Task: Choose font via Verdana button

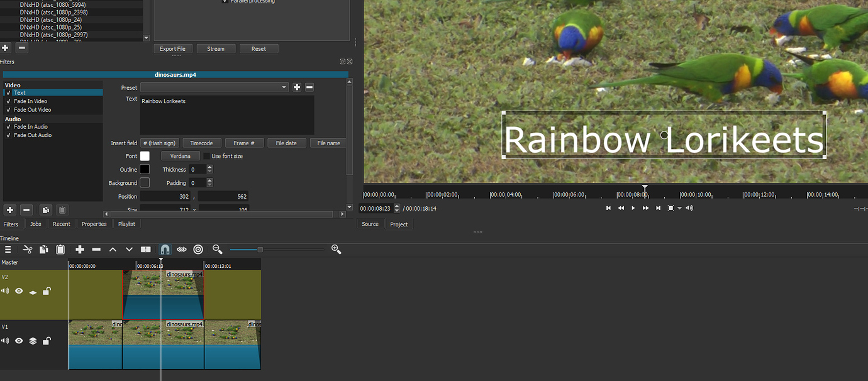Action: click(181, 156)
